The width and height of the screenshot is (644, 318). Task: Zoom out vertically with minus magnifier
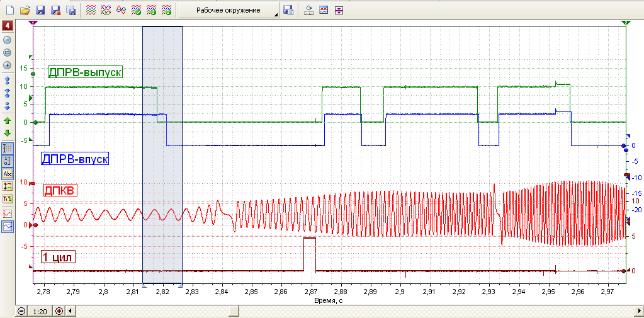tap(7, 40)
